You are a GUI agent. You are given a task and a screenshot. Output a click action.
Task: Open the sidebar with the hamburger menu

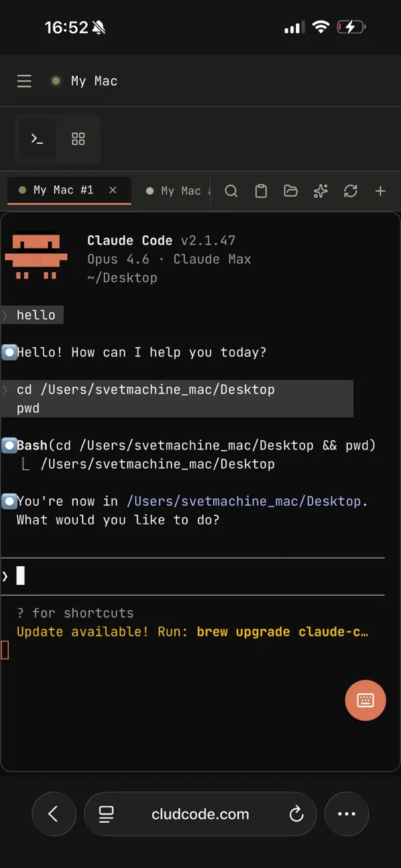coord(24,80)
